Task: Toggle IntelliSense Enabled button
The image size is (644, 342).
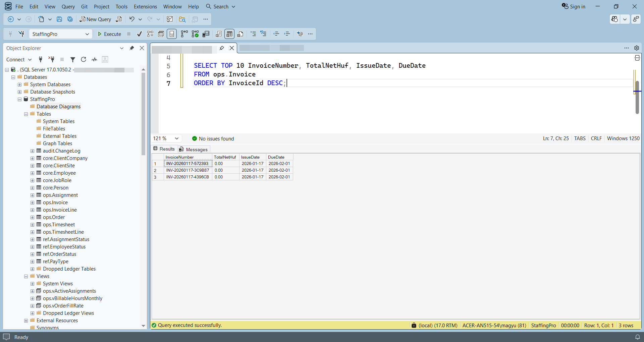Action: click(x=172, y=34)
